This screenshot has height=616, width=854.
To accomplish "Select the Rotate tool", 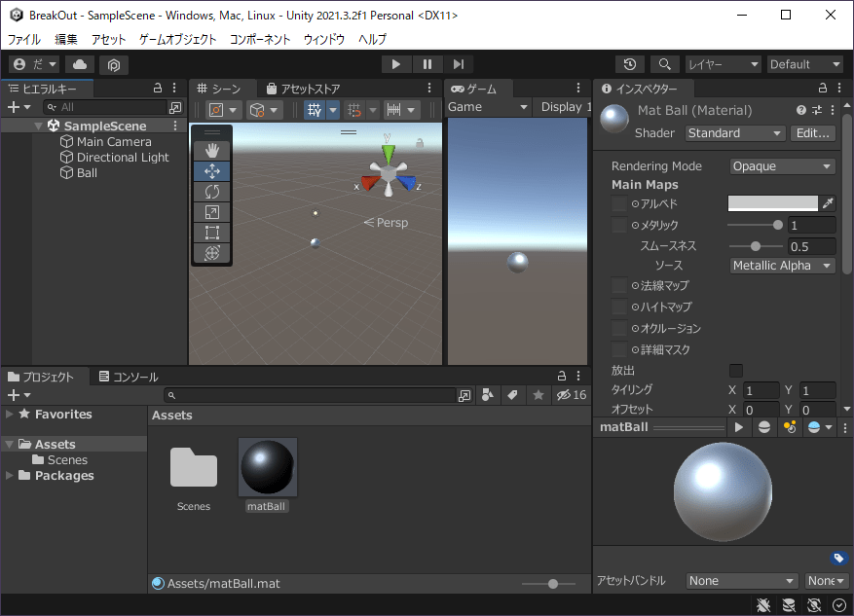I will (212, 192).
